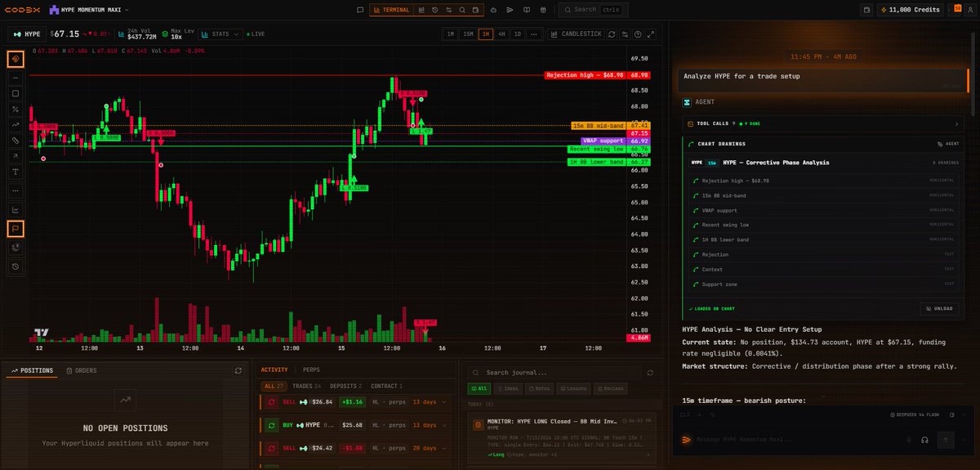
Task: Focus the top Search Ctrl K box
Action: 593,10
